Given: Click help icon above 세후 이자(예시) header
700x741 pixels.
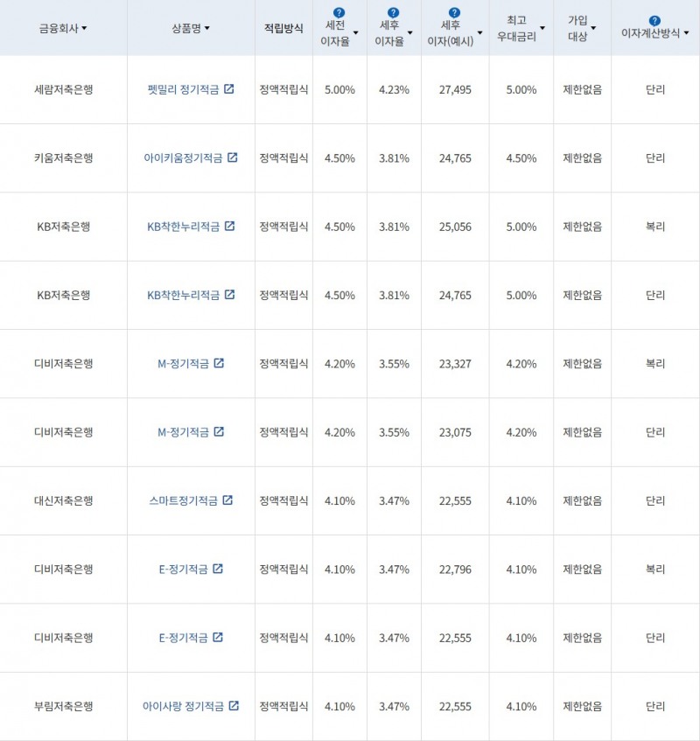Looking at the screenshot, I should point(454,13).
